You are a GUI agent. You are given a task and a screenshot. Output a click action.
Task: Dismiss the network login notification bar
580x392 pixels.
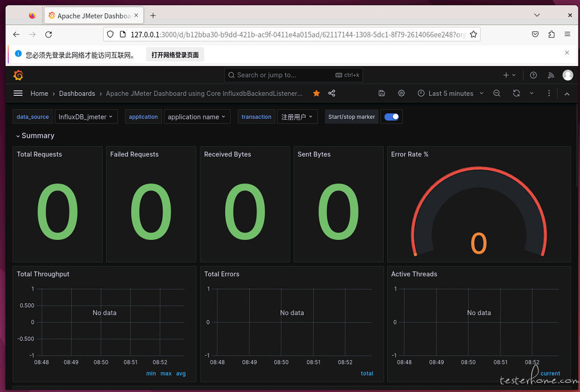(567, 53)
